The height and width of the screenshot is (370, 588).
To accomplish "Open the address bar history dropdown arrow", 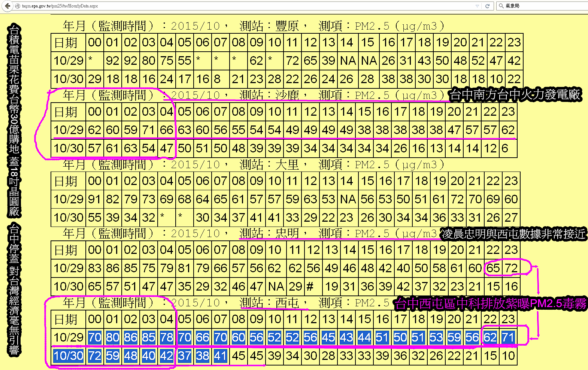I will [477, 6].
